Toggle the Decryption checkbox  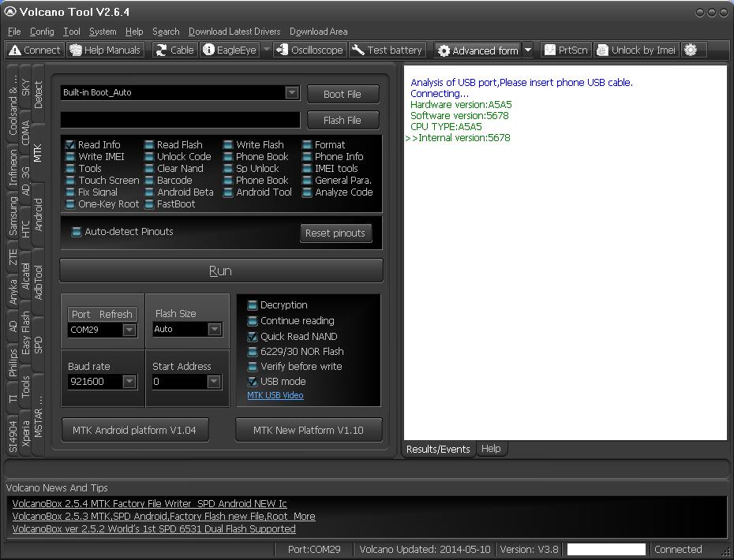pos(253,305)
